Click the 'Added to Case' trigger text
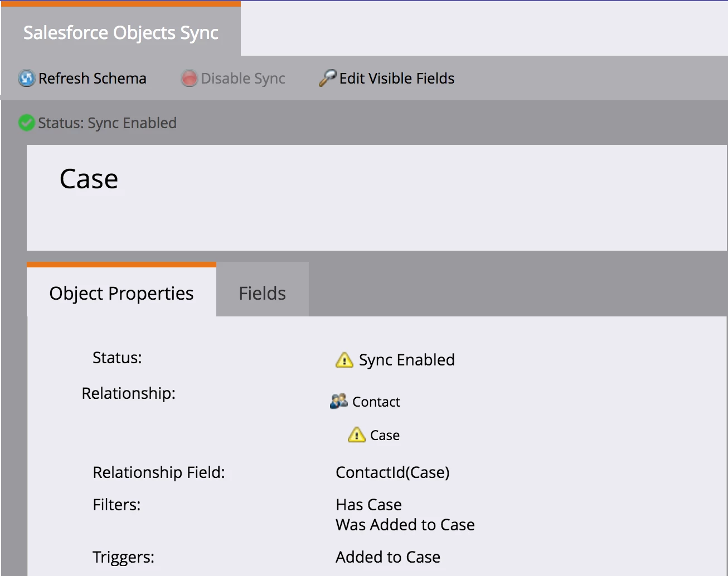The image size is (728, 576). [388, 557]
